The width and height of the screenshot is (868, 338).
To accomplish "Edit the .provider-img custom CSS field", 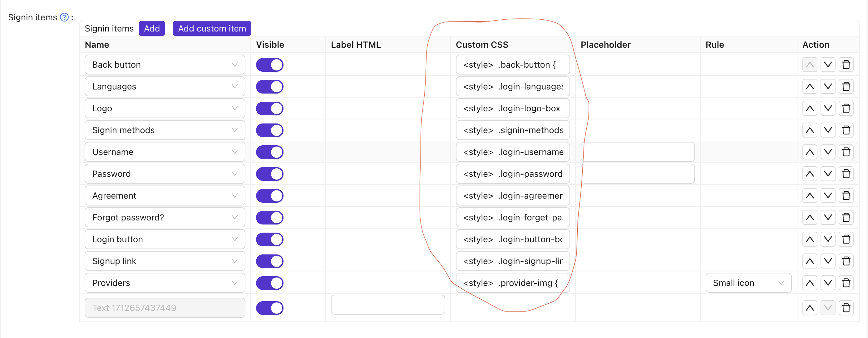I will tap(512, 283).
